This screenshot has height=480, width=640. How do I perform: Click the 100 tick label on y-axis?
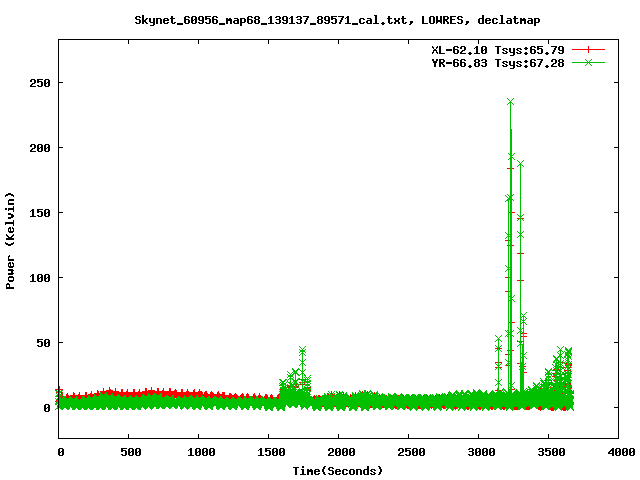pyautogui.click(x=40, y=278)
